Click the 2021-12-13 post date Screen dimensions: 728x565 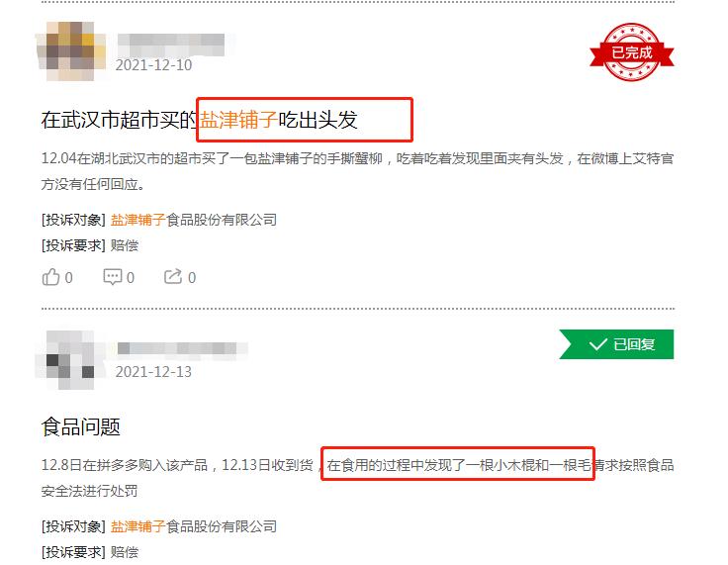pyautogui.click(x=153, y=372)
